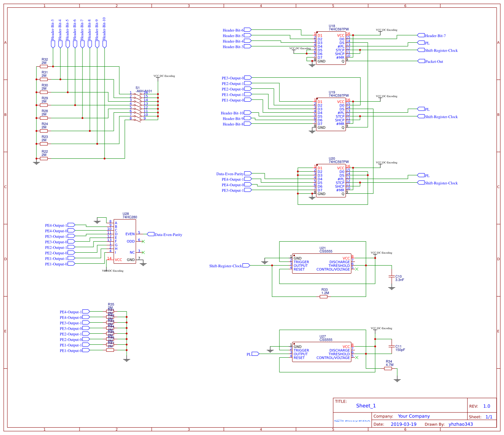
Task: Select the U18 74HC597PW shift register symbol
Action: click(x=331, y=48)
